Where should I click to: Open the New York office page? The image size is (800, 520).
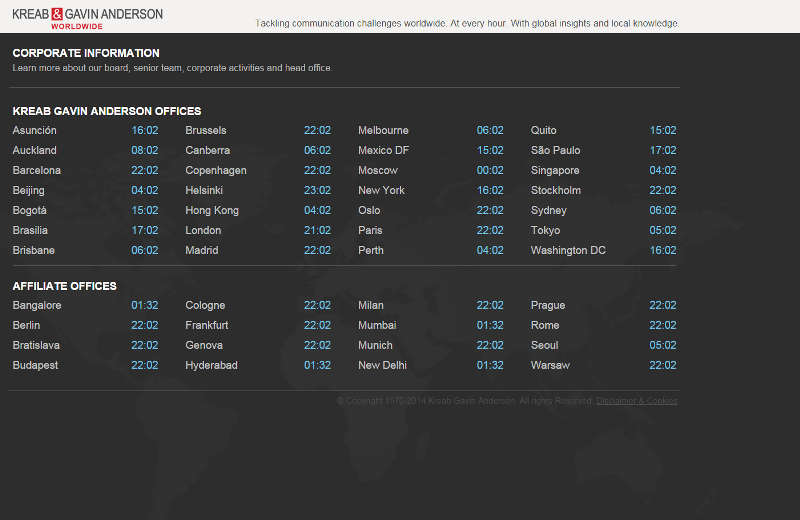point(381,191)
